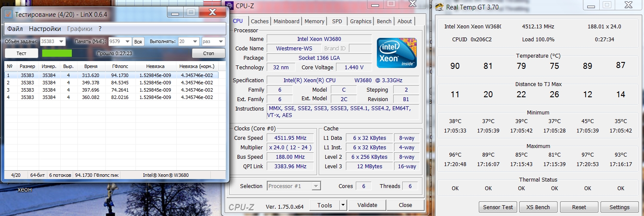
Task: Click Real Temp's 4512.13 MHz clock reading
Action: pyautogui.click(x=539, y=26)
